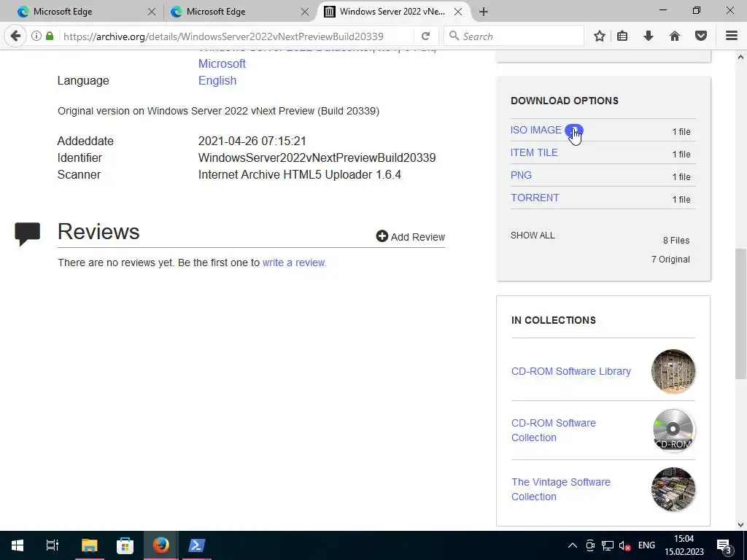
Task: Open CD-ROM Software Collection link
Action: point(554,430)
